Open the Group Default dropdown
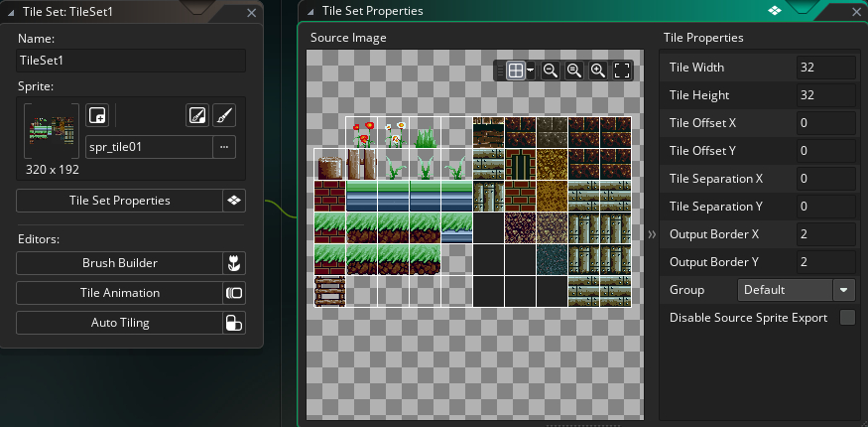Image resolution: width=868 pixels, height=427 pixels. pos(785,290)
